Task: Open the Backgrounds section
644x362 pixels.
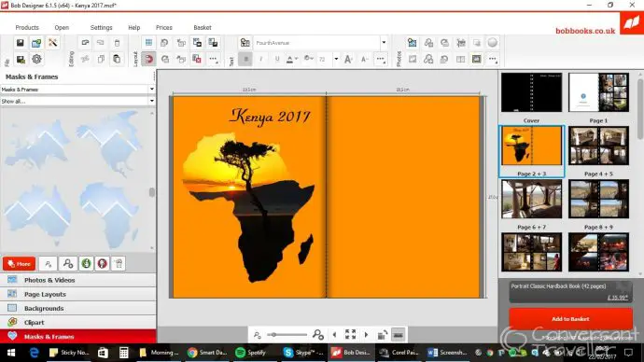Action: tap(78, 308)
